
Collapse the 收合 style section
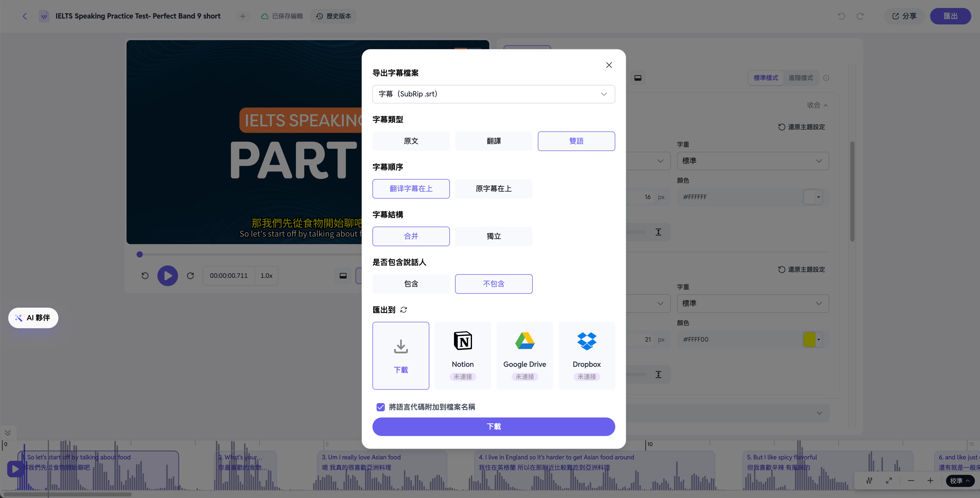point(817,105)
